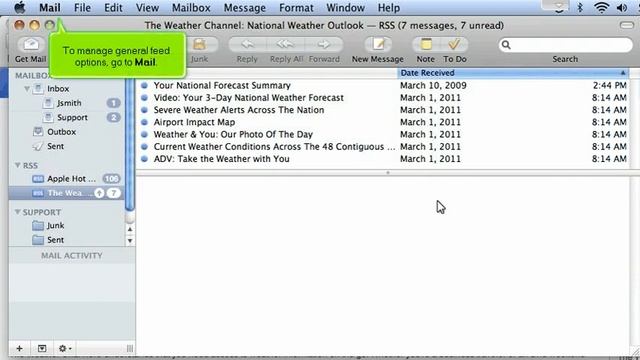The image size is (640, 360).
Task: Toggle the Mail Activity panel button
Action: (x=42, y=348)
